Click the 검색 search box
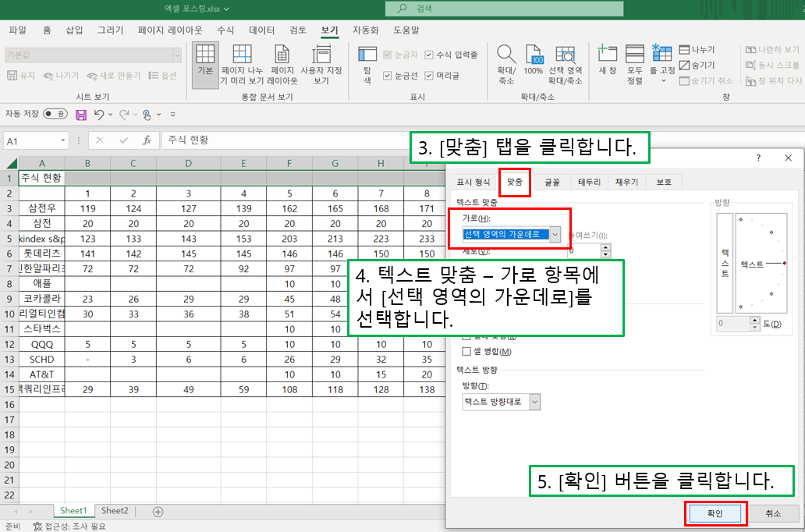Screen dimensions: 805x532 pyautogui.click(x=504, y=9)
